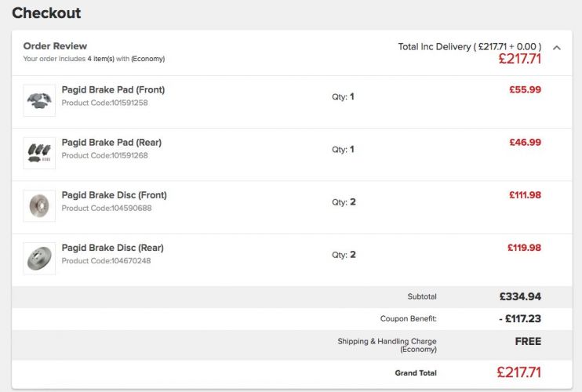Click the Grand Total £217.71 amount
Viewport: 582px width, 392px height.
tap(519, 372)
